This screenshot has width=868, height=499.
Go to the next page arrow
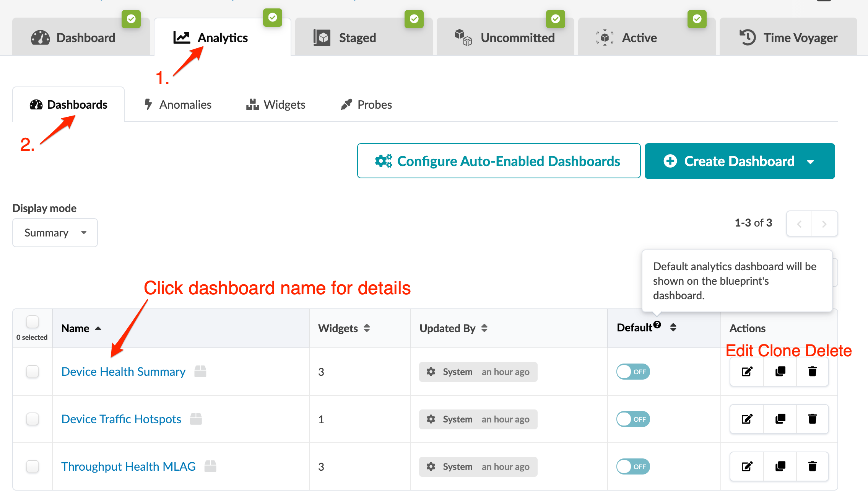coord(824,224)
